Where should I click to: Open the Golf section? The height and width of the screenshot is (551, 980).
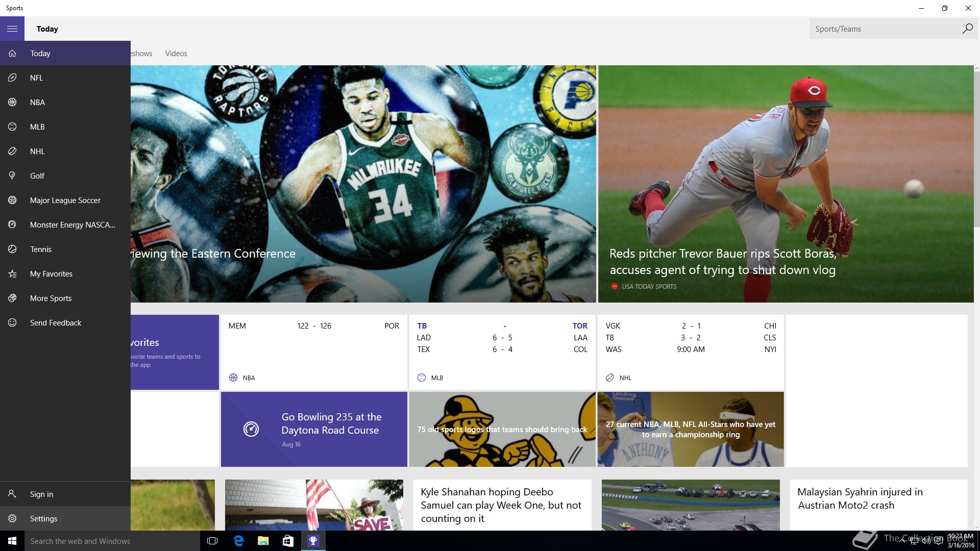pos(65,176)
